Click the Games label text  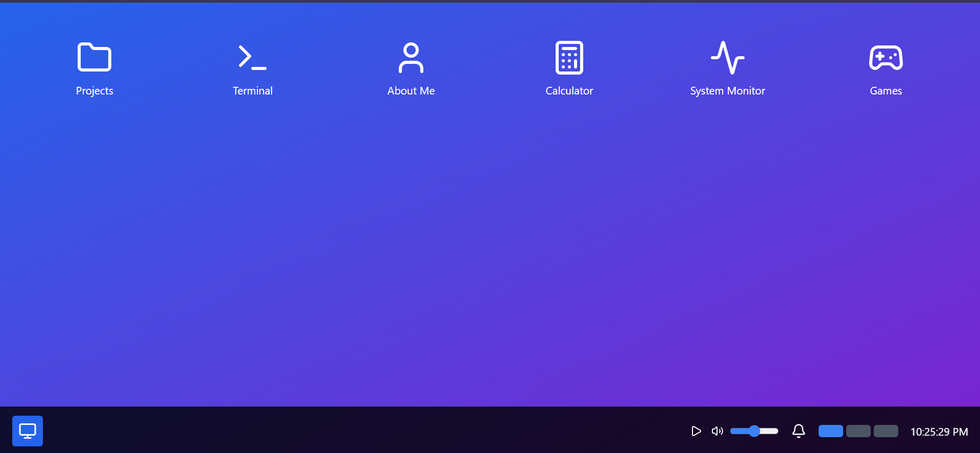click(x=886, y=91)
